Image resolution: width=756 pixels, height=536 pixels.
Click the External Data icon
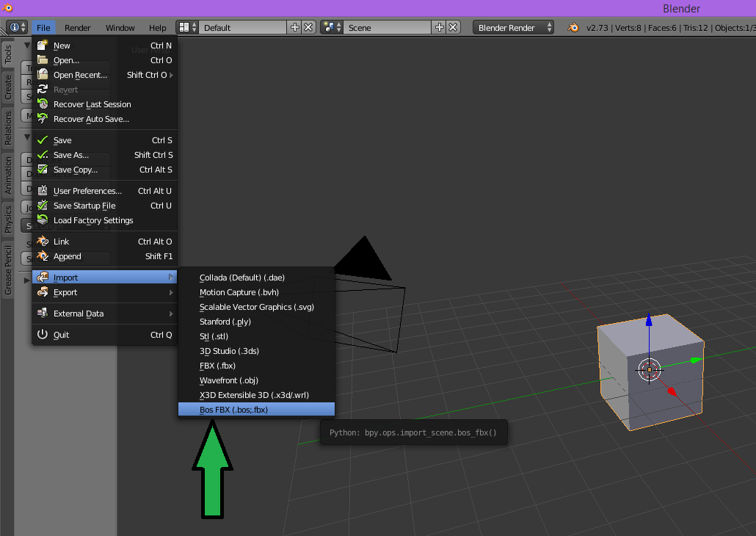(43, 313)
